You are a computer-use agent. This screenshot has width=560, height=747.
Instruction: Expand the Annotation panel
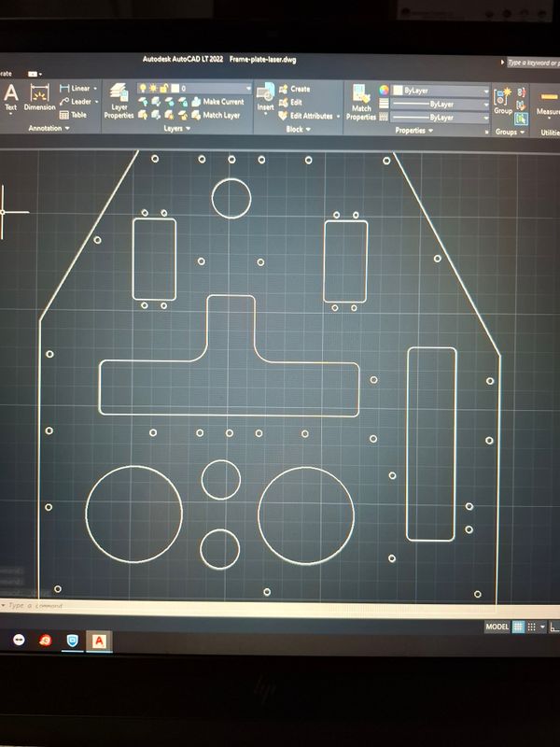pos(49,128)
